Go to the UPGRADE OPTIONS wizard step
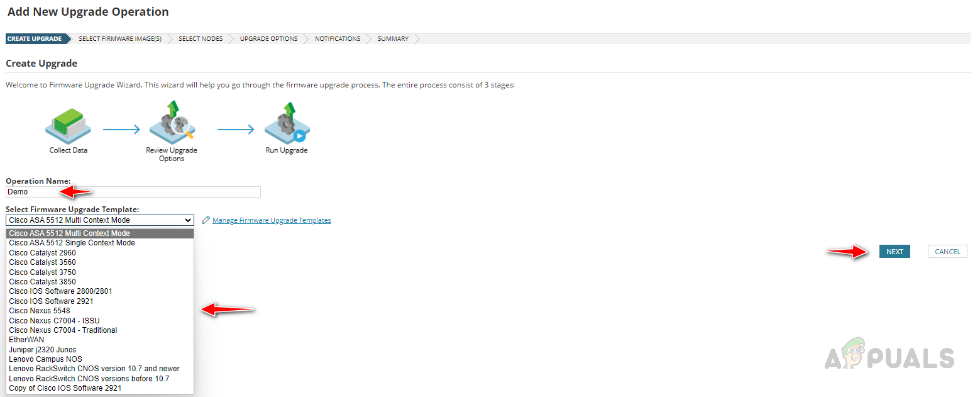The height and width of the screenshot is (397, 980). click(268, 39)
